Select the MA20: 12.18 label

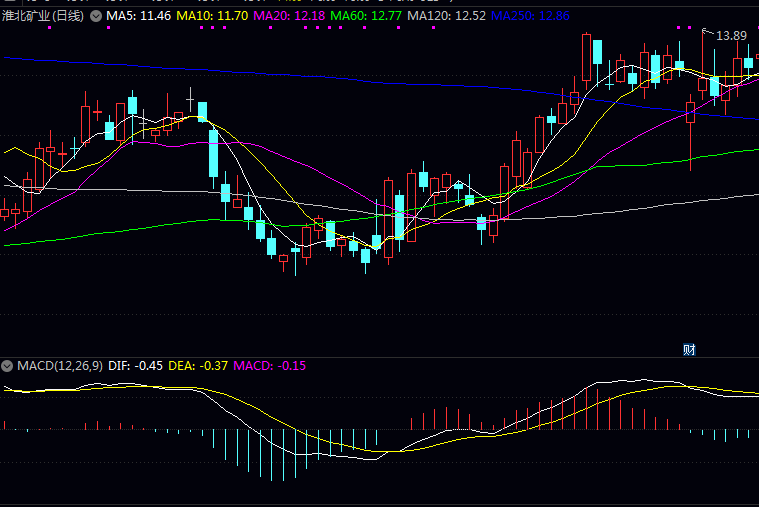coord(289,16)
